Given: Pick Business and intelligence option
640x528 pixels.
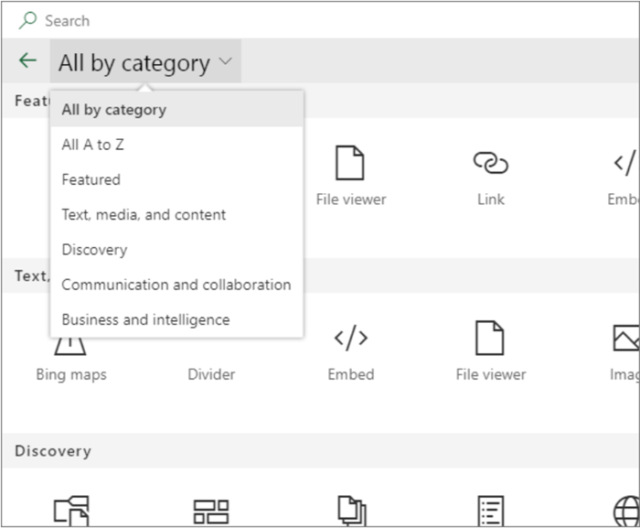Looking at the screenshot, I should click(x=145, y=320).
